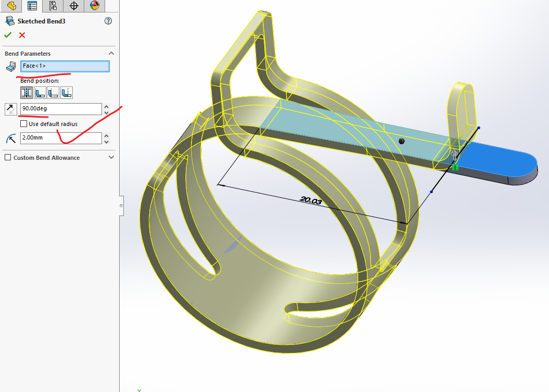
Task: Open the DimXpertManager crosshair tab
Action: tap(73, 5)
